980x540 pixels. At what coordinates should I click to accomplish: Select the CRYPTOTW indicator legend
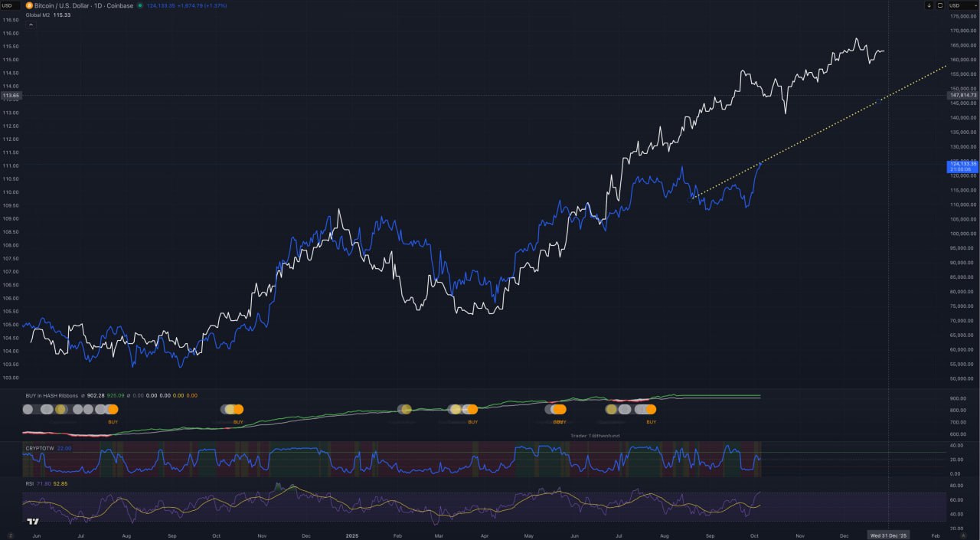[40, 448]
